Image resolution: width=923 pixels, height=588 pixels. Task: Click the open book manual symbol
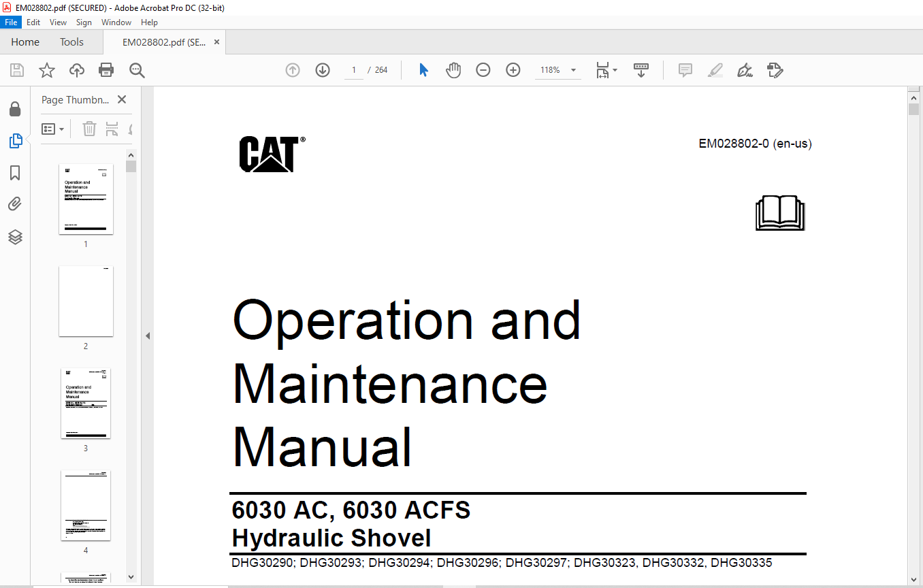coord(780,213)
